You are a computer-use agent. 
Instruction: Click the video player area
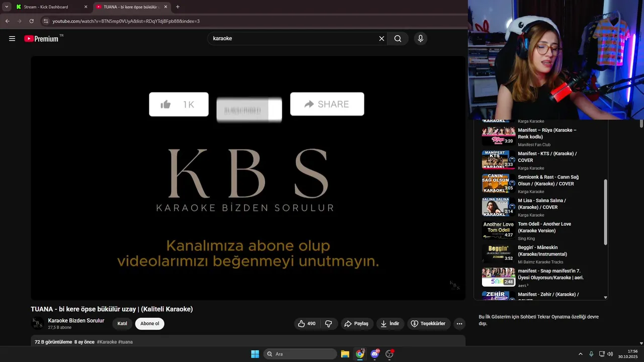coord(248,178)
